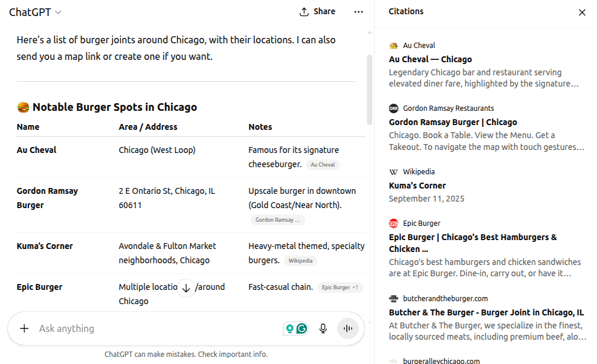Image resolution: width=597 pixels, height=364 pixels.
Task: Click the Grammarly icon in the input field
Action: click(x=300, y=327)
